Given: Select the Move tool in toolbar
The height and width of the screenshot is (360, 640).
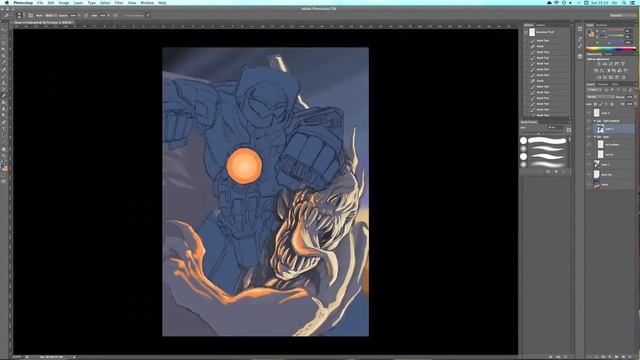Looking at the screenshot, I should (4, 30).
